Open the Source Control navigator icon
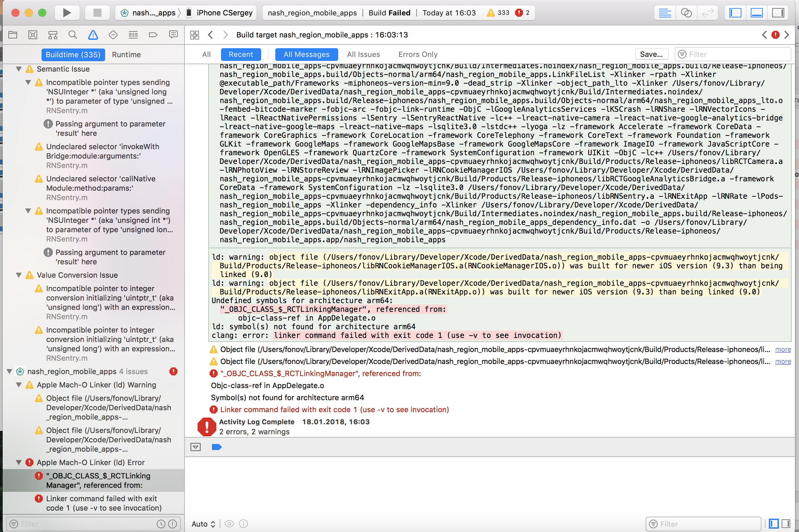 (x=32, y=34)
